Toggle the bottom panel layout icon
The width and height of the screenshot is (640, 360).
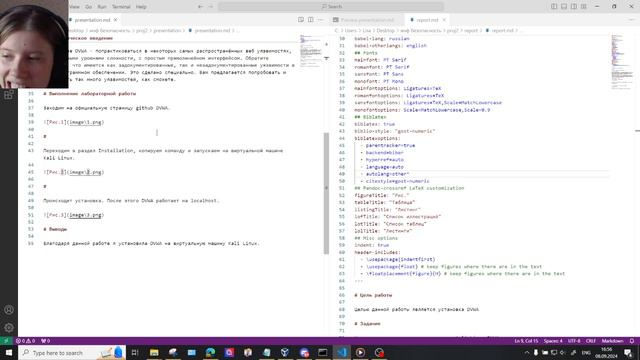point(564,7)
